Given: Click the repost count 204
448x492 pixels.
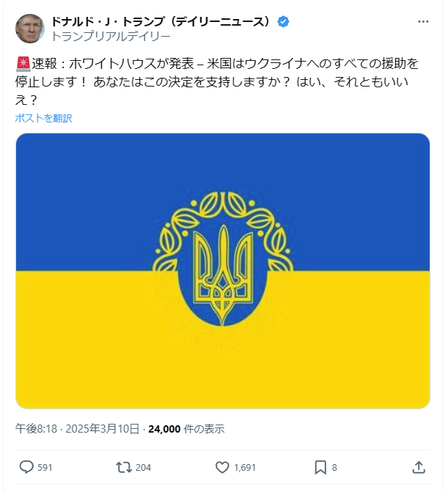Looking at the screenshot, I should pos(143,467).
